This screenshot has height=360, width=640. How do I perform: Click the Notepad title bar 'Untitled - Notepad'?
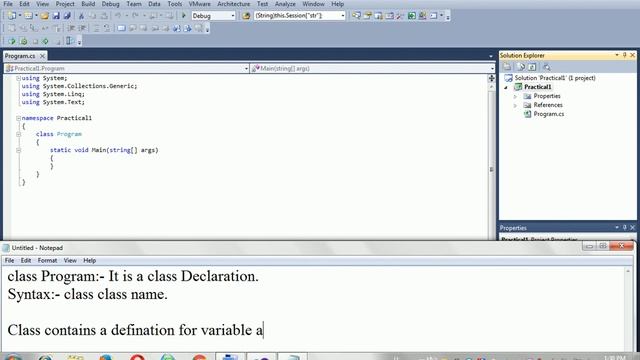37,248
